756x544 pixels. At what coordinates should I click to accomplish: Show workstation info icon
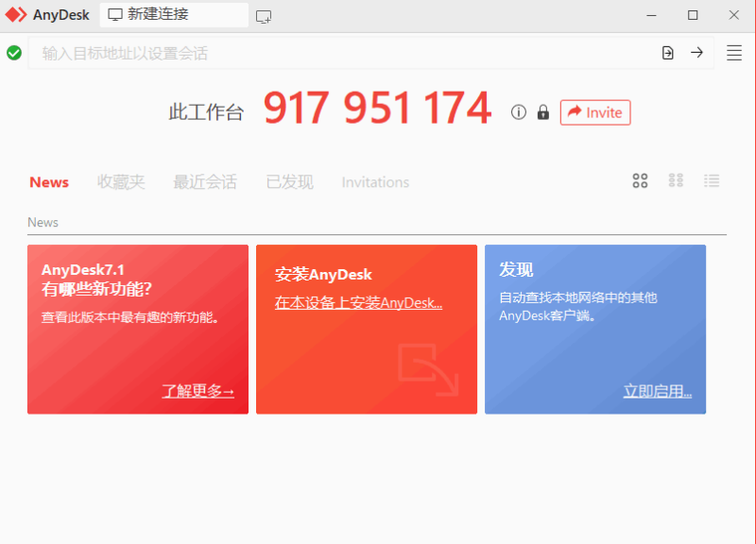pos(518,112)
